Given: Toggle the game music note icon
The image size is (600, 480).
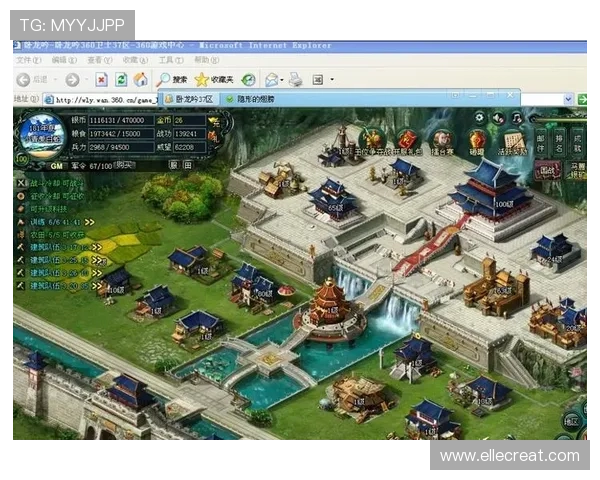Looking at the screenshot, I should click(517, 118).
